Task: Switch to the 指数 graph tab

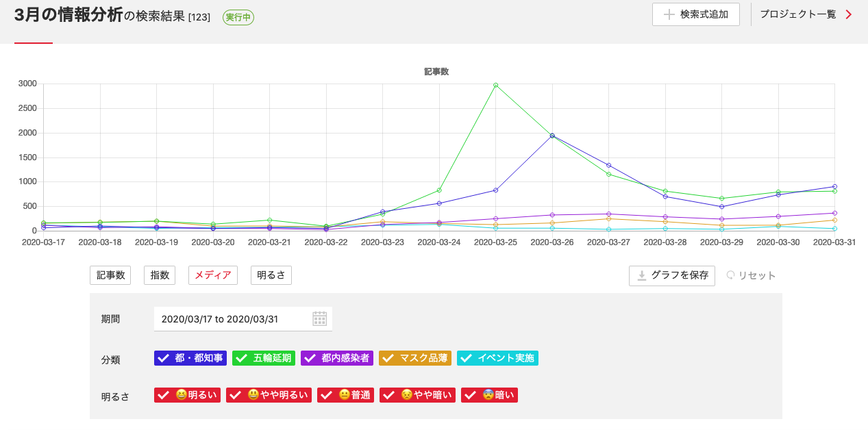Action: click(x=160, y=275)
